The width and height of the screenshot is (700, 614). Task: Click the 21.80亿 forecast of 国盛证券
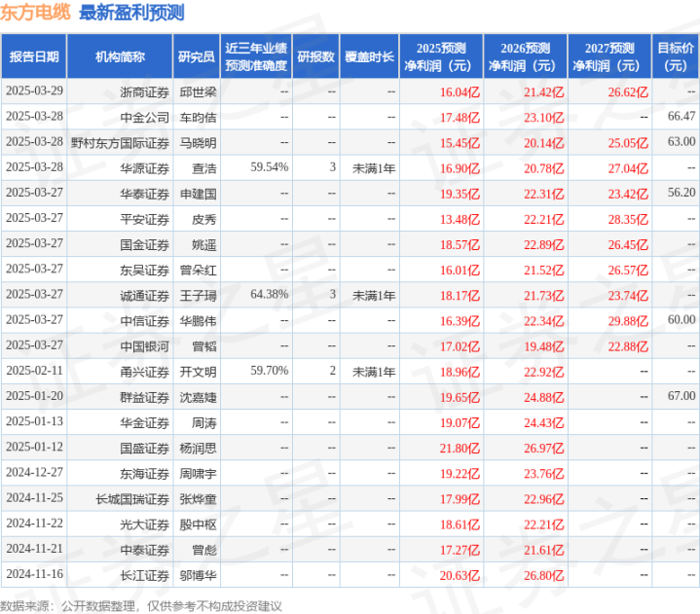[x=460, y=449]
